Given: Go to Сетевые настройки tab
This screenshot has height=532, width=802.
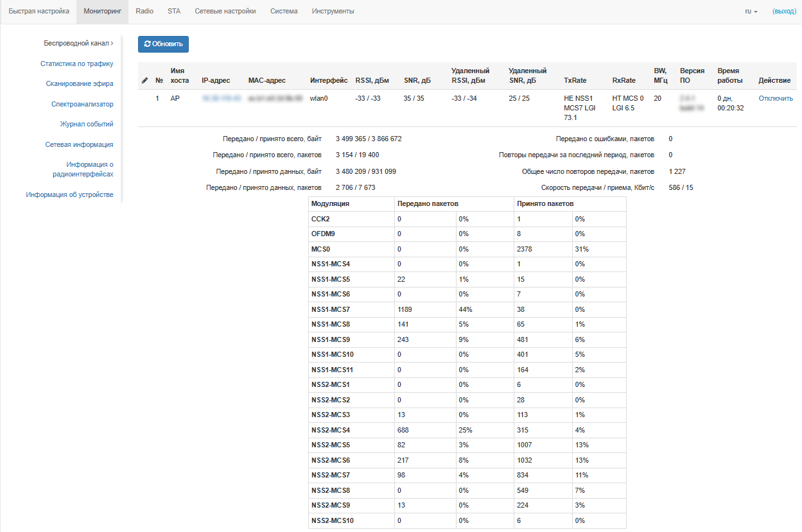Looking at the screenshot, I should click(x=225, y=12).
